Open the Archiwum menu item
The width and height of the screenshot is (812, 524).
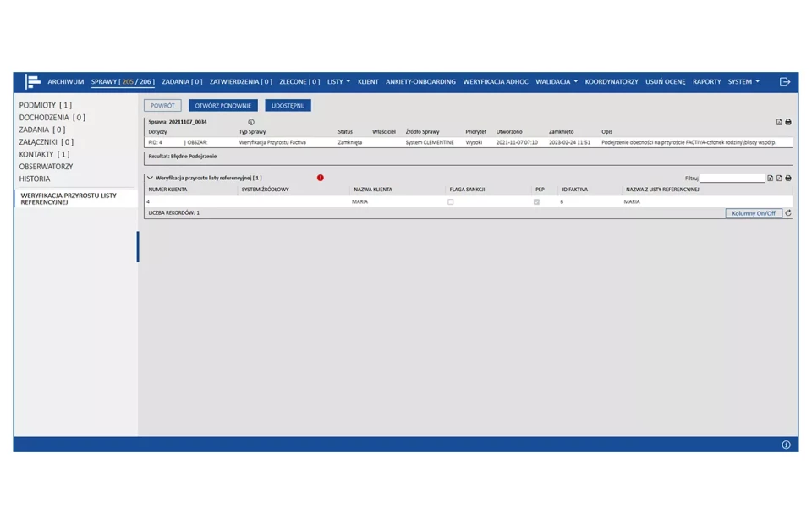click(x=66, y=82)
